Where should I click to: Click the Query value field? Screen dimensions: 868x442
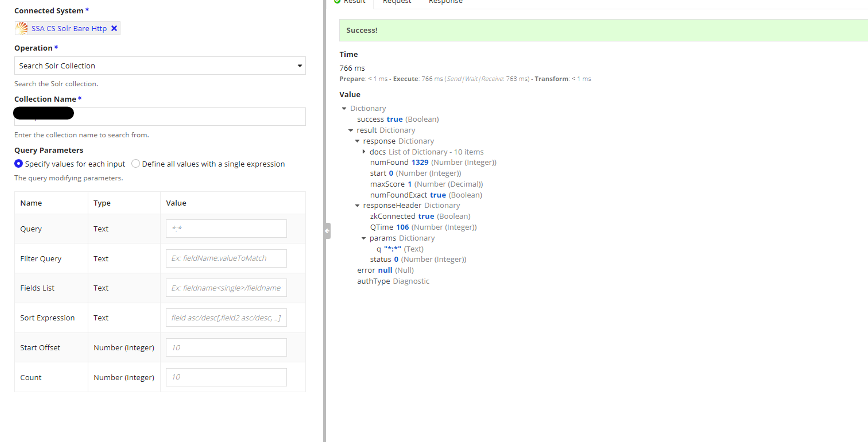(226, 228)
